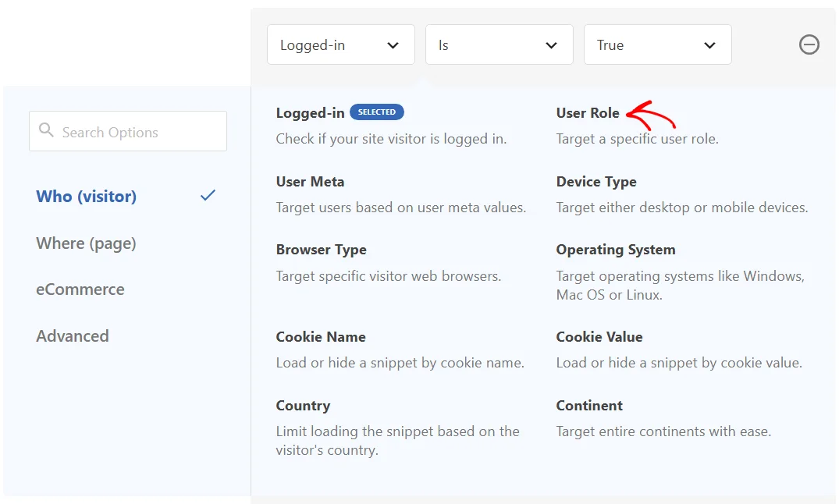This screenshot has height=504, width=839.
Task: Choose the Country option
Action: [304, 406]
